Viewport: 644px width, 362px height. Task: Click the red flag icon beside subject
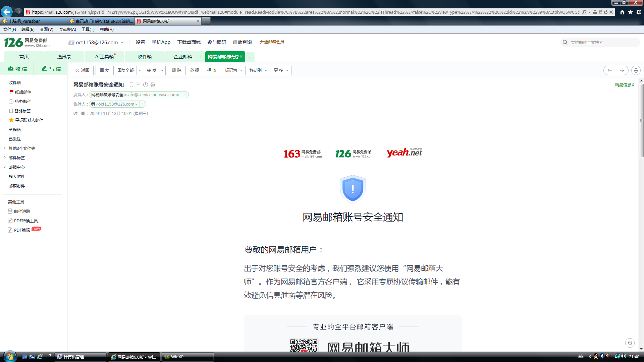139,85
